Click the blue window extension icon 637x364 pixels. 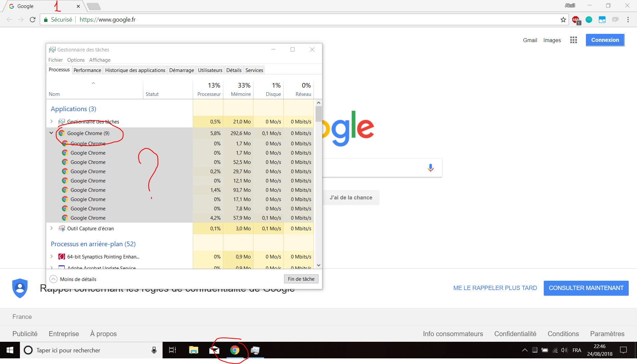[x=602, y=20]
